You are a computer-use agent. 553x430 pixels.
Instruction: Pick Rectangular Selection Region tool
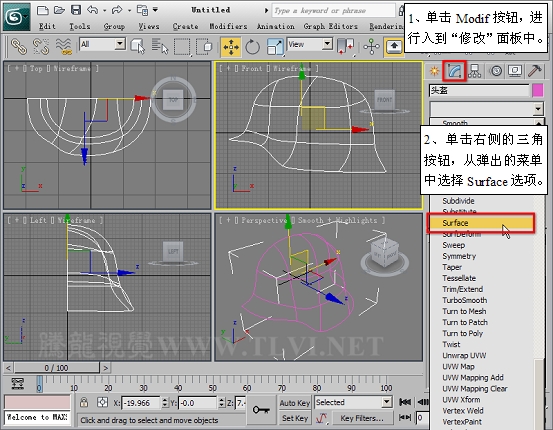point(182,47)
